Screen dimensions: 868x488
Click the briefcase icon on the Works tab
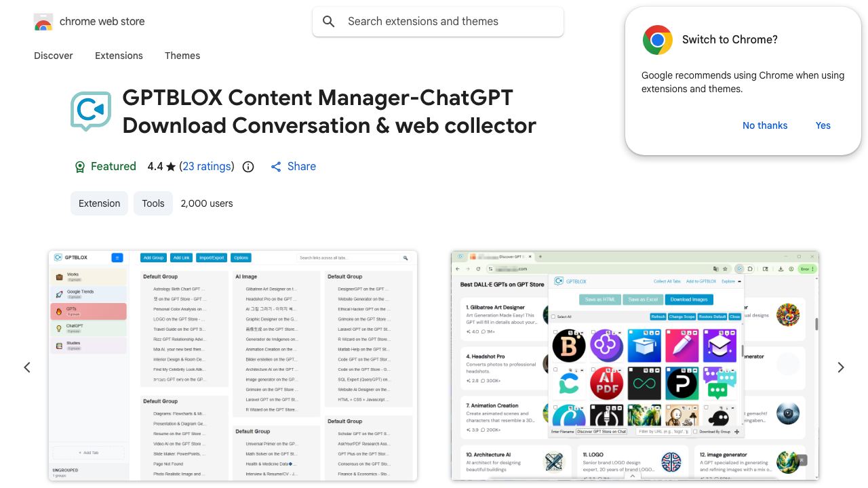pyautogui.click(x=59, y=277)
